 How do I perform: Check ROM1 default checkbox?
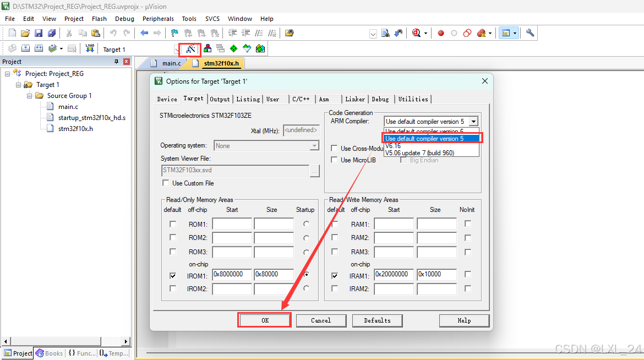[173, 224]
